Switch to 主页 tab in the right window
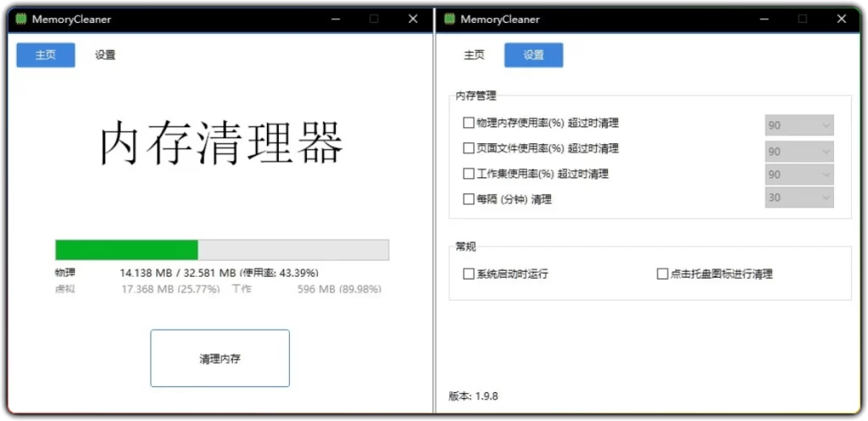The height and width of the screenshot is (421, 868). click(x=474, y=55)
